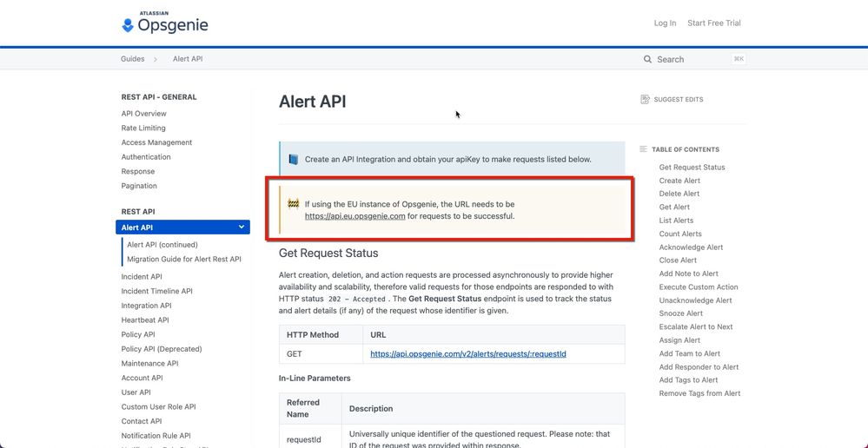Click the api.eu.opsgenie.com link
The image size is (868, 448).
click(x=354, y=216)
